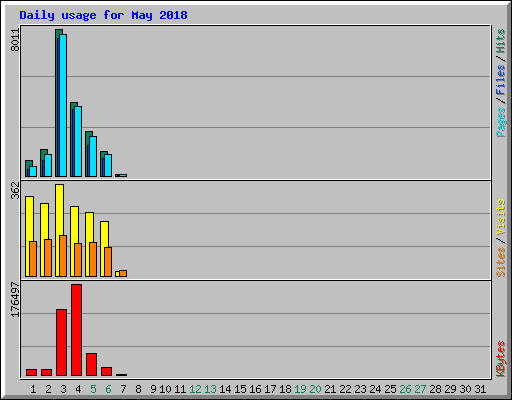Click the 8011 hits axis value

[15, 40]
